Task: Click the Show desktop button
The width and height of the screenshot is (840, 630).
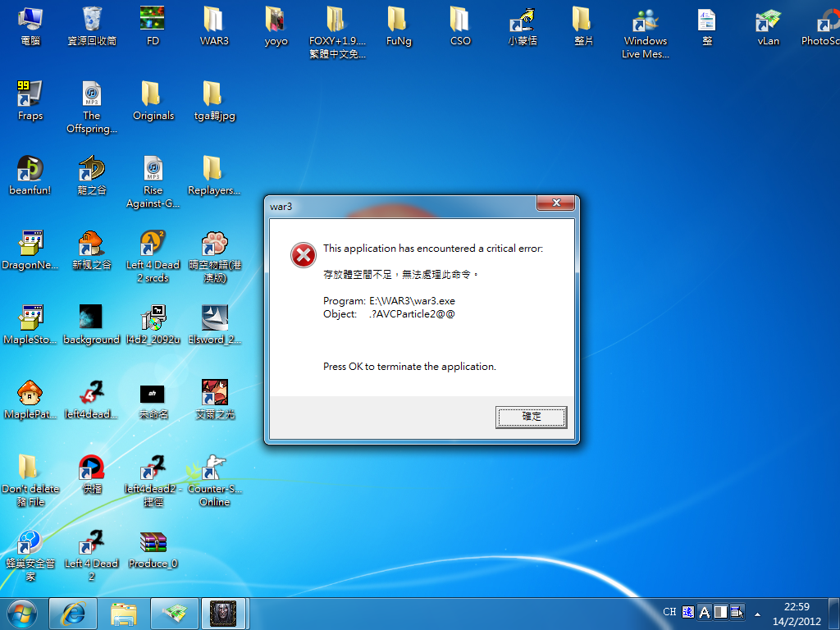Action: click(834, 614)
